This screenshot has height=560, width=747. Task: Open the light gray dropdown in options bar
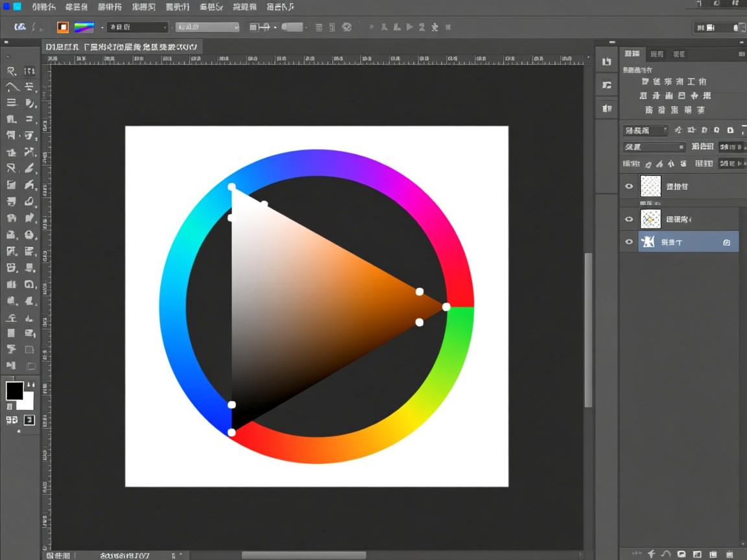(207, 27)
